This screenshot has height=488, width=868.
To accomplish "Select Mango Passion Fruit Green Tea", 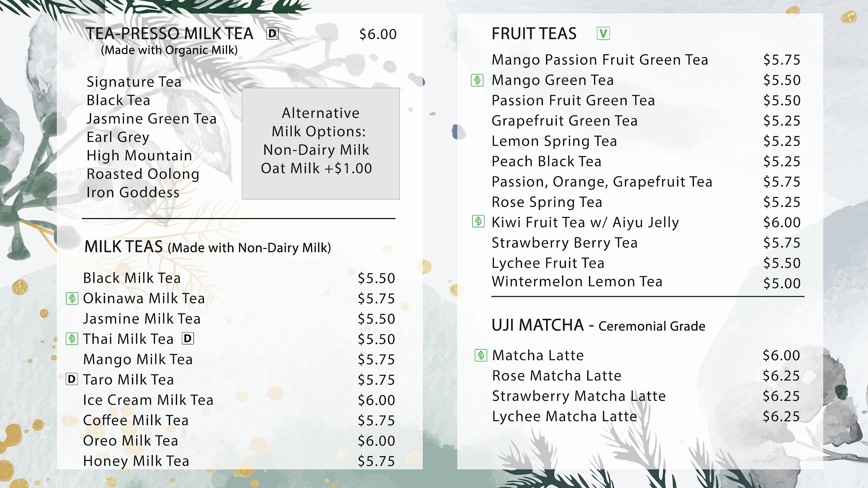I will [x=600, y=60].
